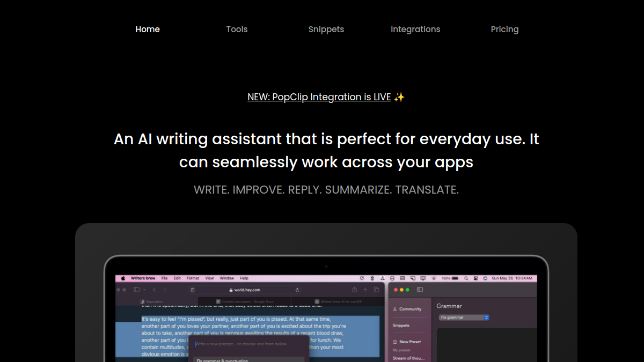Click the Grammar heading text
Image resolution: width=644 pixels, height=362 pixels.
point(449,306)
